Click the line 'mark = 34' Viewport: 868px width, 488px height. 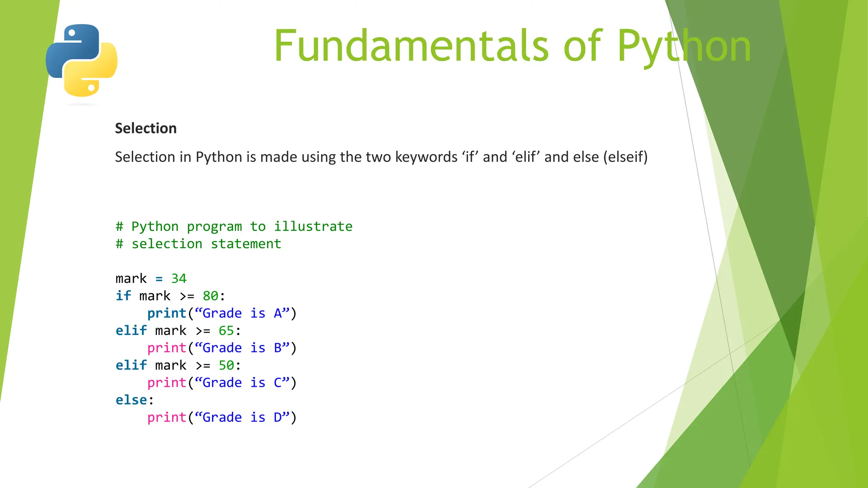[x=151, y=278]
